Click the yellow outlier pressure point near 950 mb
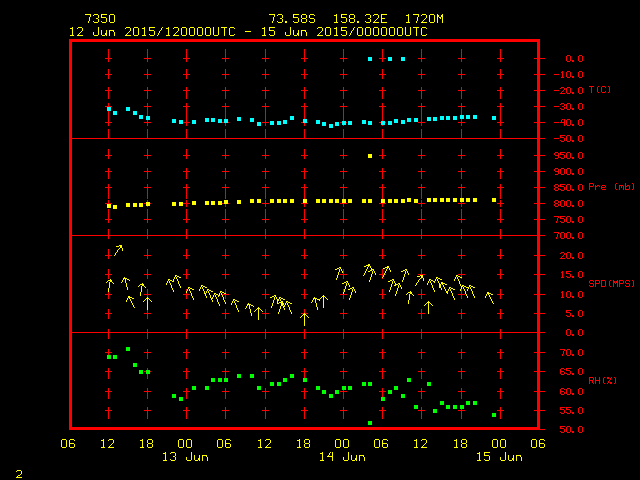The height and width of the screenshot is (480, 640). 370,156
